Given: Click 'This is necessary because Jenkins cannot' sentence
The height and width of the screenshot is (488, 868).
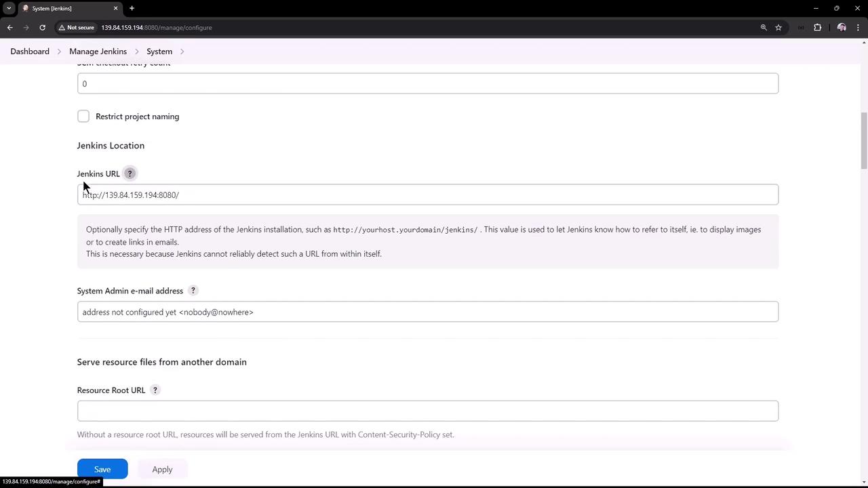Looking at the screenshot, I should click(x=234, y=254).
